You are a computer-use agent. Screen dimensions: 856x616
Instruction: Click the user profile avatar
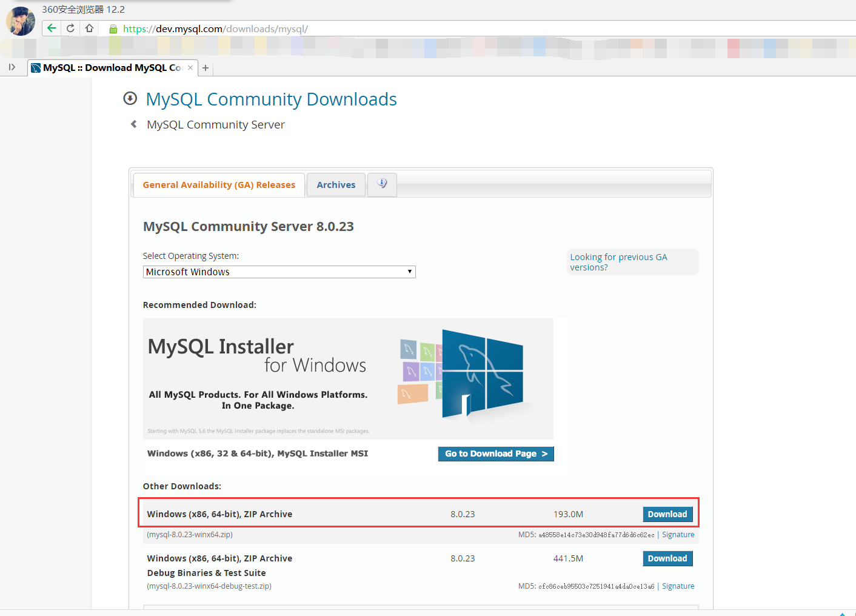pos(20,21)
